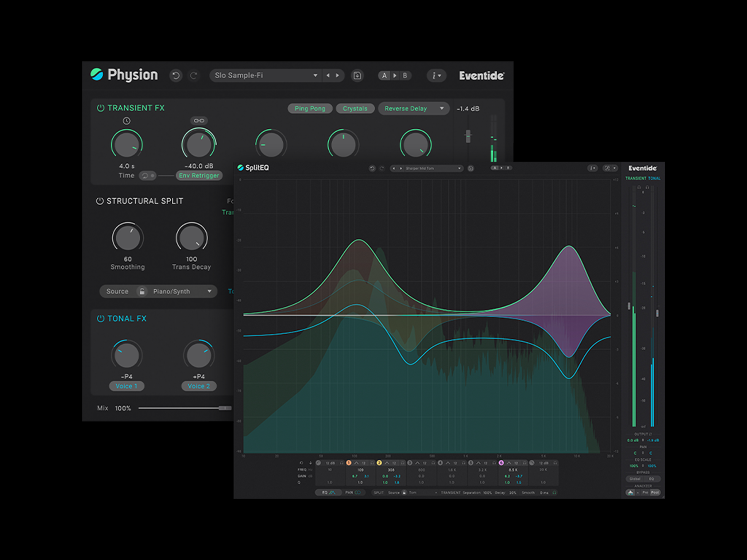This screenshot has height=560, width=747.
Task: Click the Transient FX output level fader
Action: pos(468,136)
